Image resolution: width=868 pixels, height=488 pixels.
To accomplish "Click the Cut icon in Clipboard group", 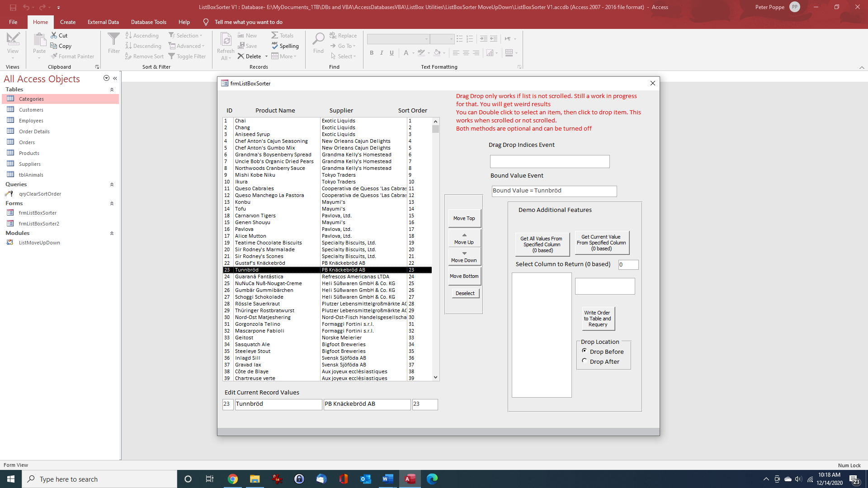I will [54, 35].
